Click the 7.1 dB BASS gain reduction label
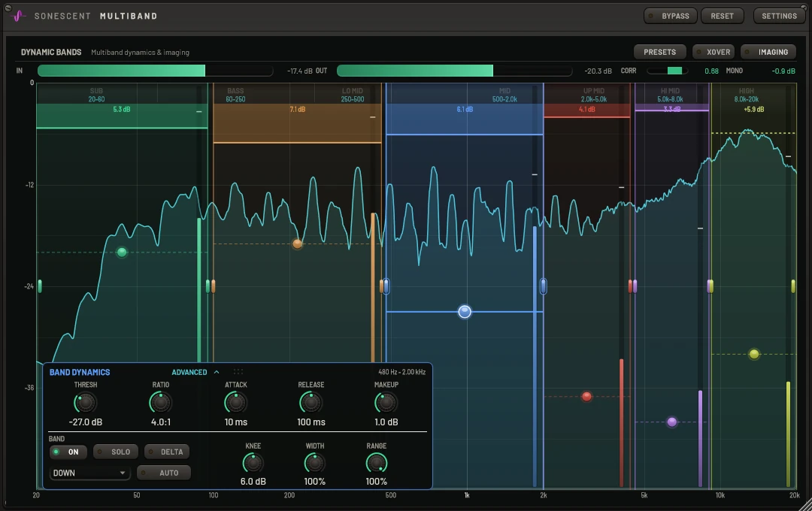 click(x=297, y=109)
